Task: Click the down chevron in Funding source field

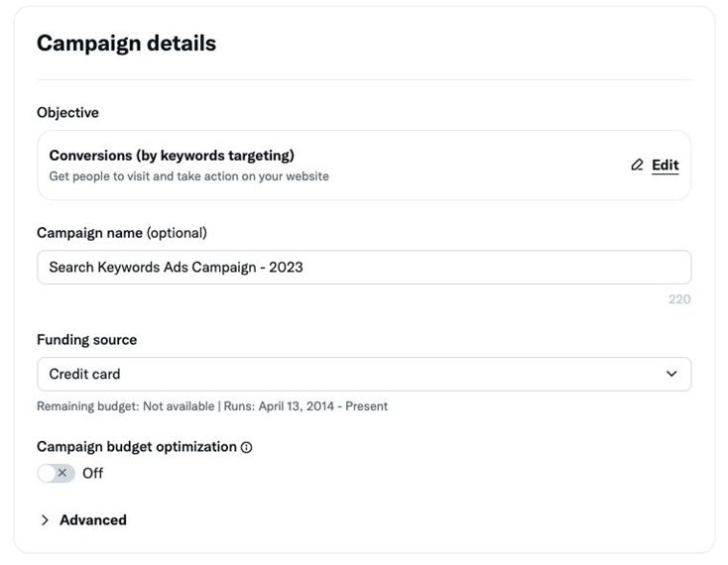Action: tap(671, 374)
